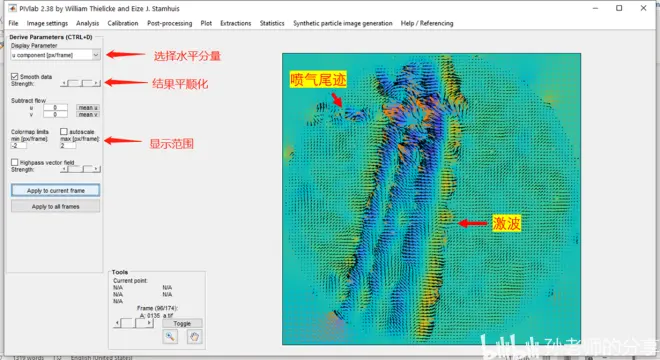Click the colormap min input field
The width and height of the screenshot is (660, 360).
point(19,146)
